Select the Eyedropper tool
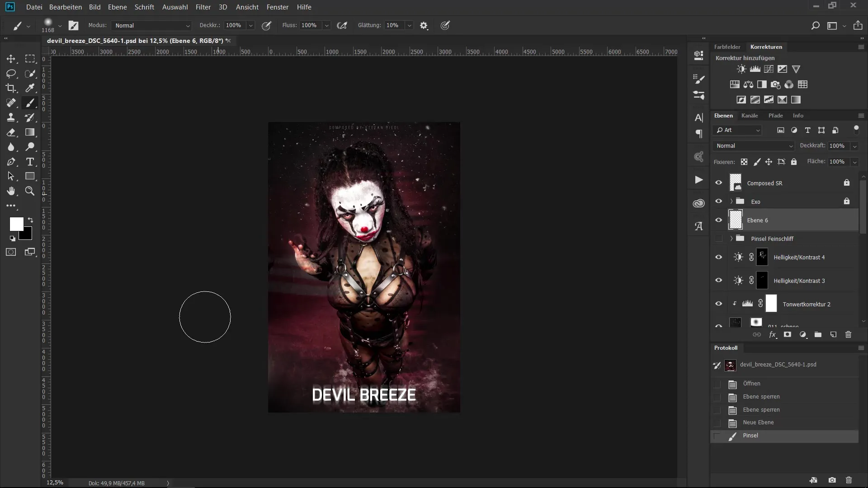 point(30,88)
